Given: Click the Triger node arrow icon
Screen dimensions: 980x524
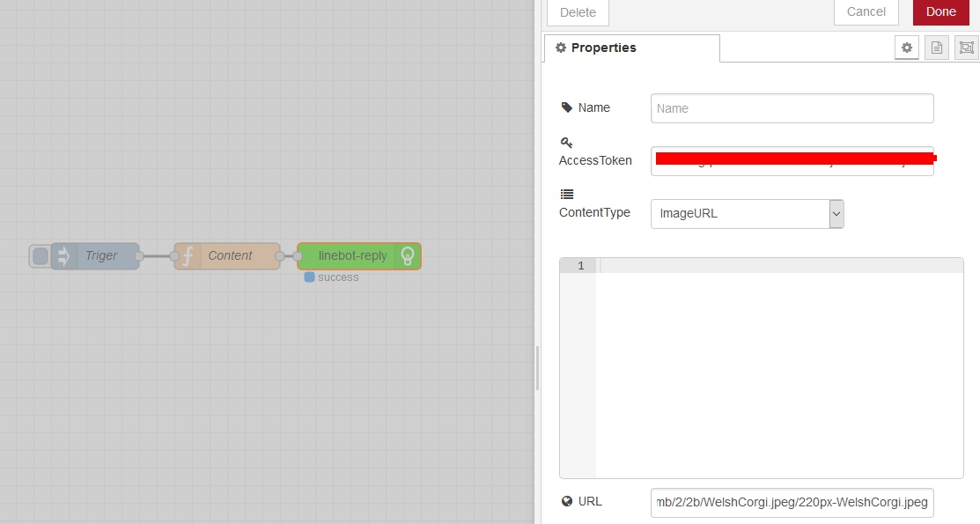Looking at the screenshot, I should click(x=63, y=255).
